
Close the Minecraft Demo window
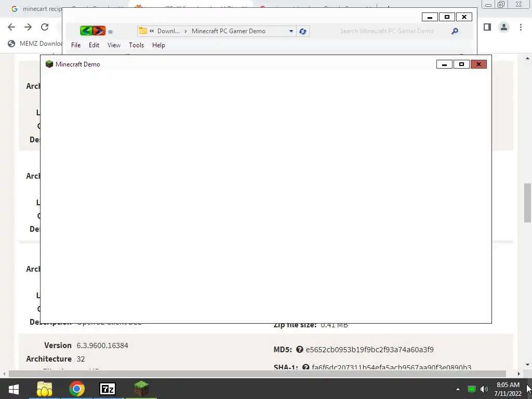478,64
